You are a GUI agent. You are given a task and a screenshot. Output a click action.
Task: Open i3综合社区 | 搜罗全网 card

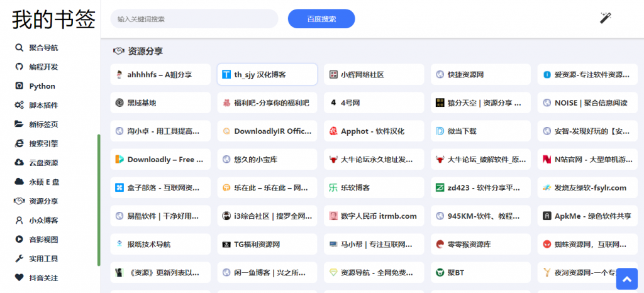pyautogui.click(x=267, y=216)
